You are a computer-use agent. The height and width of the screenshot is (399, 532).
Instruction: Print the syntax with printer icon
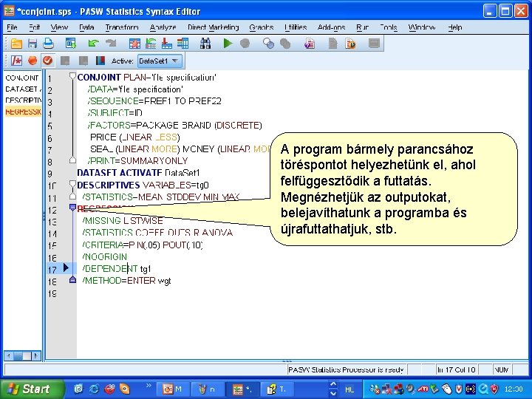pyautogui.click(x=48, y=44)
